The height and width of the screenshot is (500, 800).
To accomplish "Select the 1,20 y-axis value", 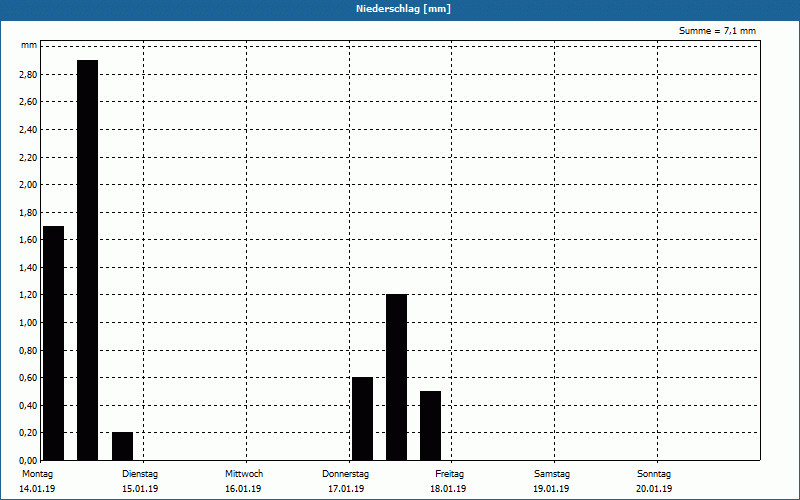I will [x=28, y=295].
